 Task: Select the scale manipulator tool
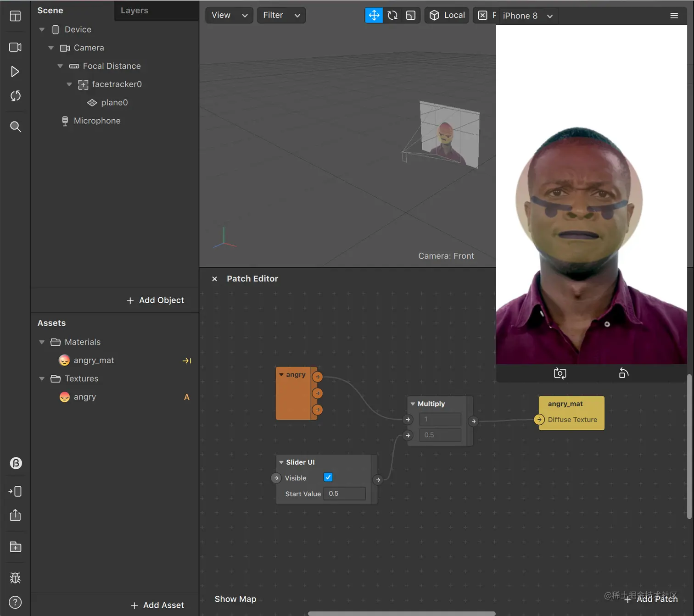pos(411,15)
